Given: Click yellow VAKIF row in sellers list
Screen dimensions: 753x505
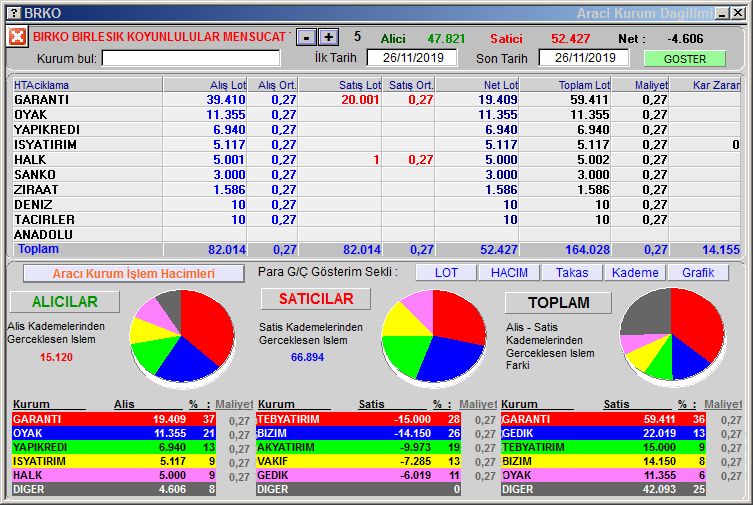Looking at the screenshot, I should coord(358,461).
